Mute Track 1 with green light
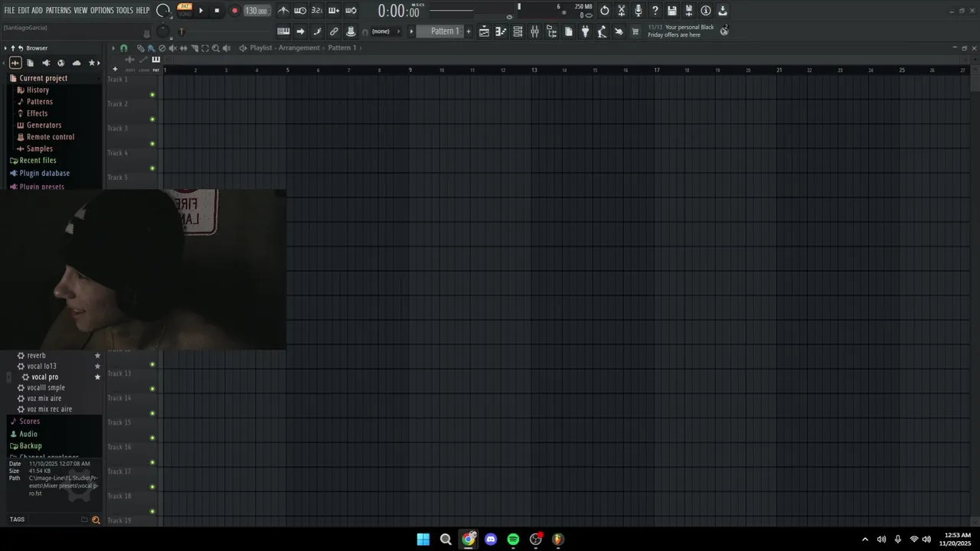The height and width of the screenshot is (551, 980). [152, 95]
